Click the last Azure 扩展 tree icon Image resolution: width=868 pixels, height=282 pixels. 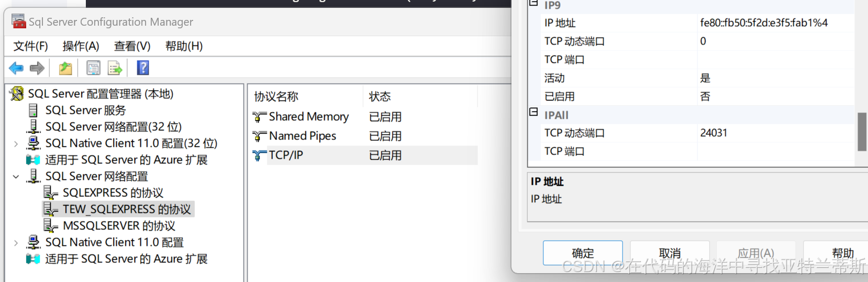33,259
